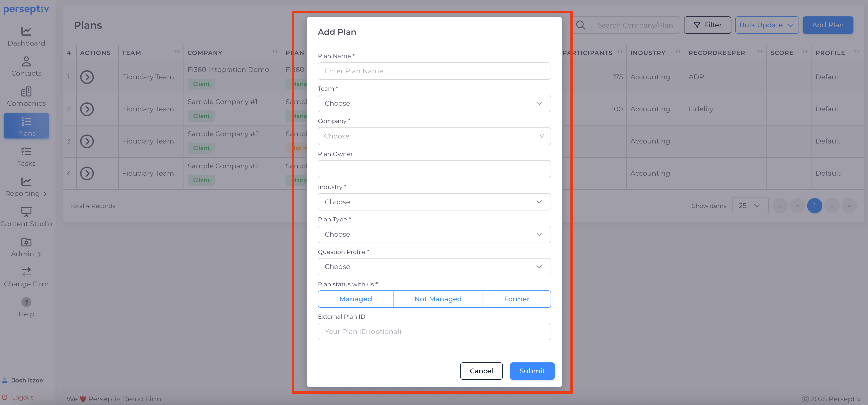868x405 pixels.
Task: Go to Contacts via sidebar icon
Action: pyautogui.click(x=26, y=61)
